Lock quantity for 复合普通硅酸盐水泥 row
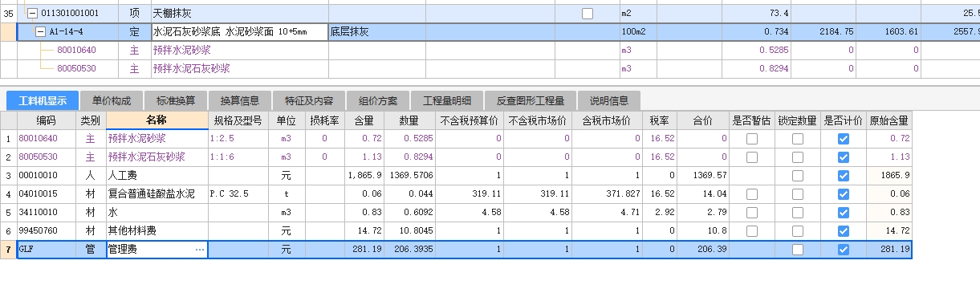 coord(797,194)
